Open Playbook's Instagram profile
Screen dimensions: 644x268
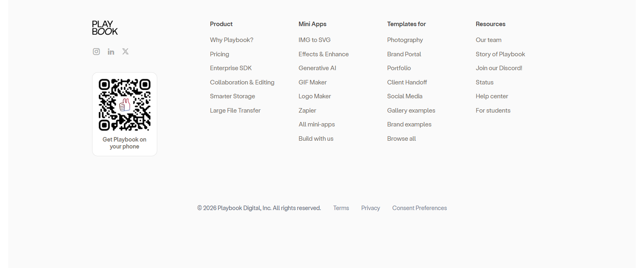tap(96, 51)
